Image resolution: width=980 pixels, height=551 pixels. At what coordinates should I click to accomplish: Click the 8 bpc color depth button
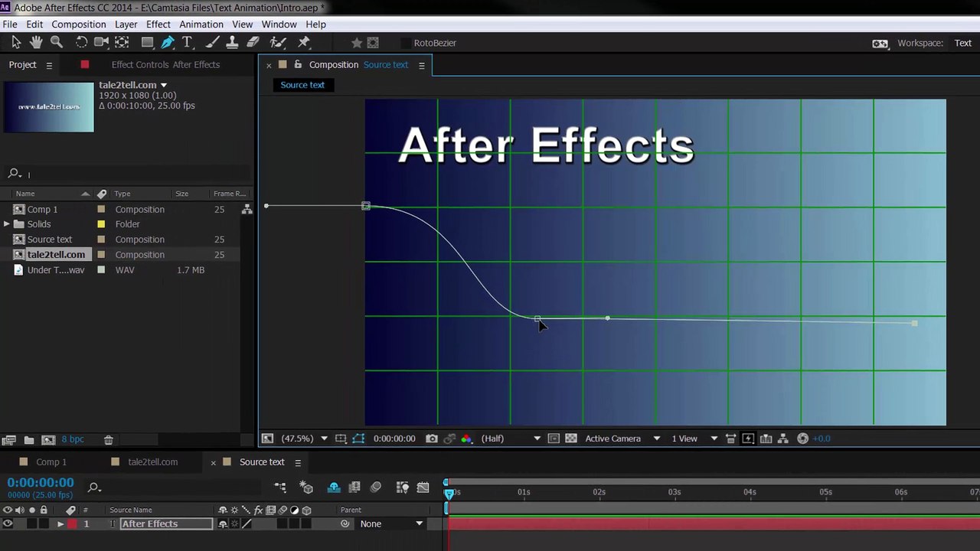[x=73, y=439]
